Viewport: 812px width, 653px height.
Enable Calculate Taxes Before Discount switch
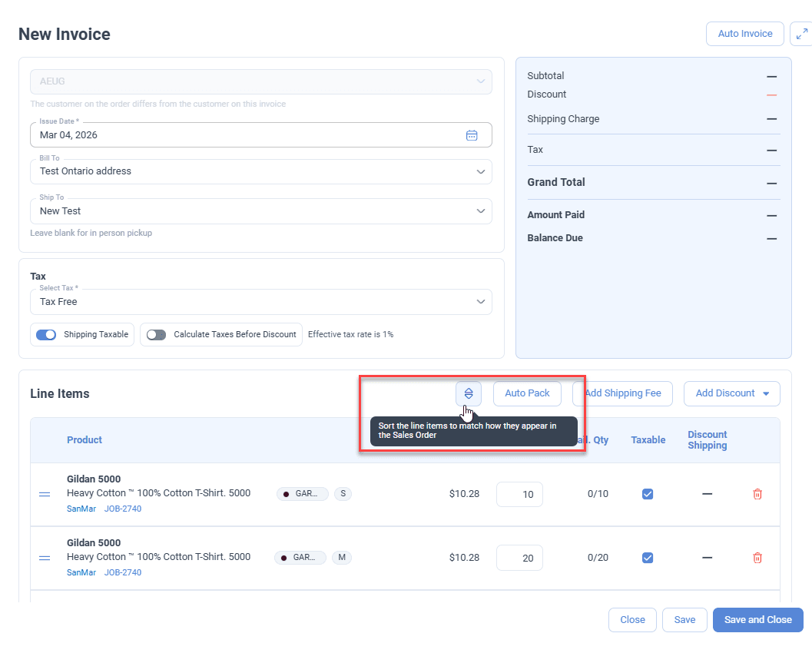coord(157,335)
